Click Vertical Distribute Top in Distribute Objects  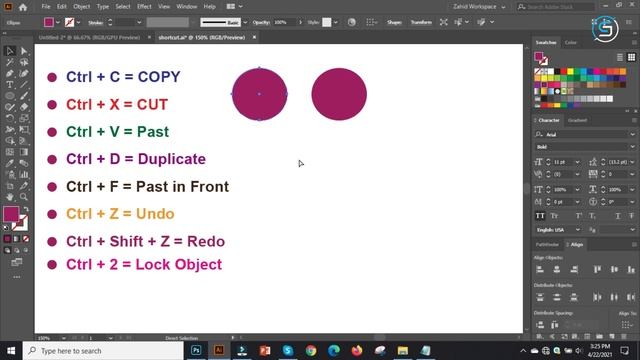click(540, 297)
